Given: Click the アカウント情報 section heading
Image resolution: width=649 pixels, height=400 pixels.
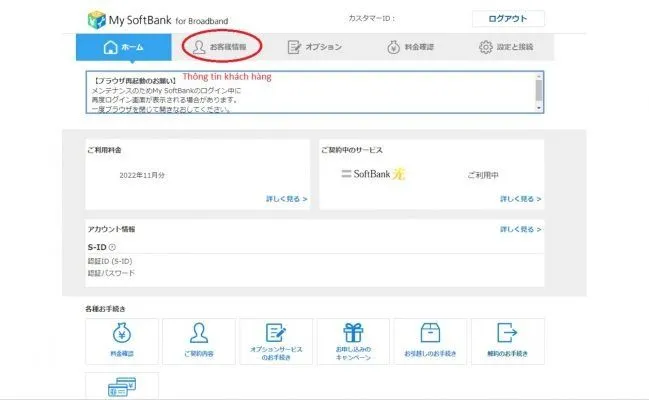Looking at the screenshot, I should pyautogui.click(x=111, y=229).
